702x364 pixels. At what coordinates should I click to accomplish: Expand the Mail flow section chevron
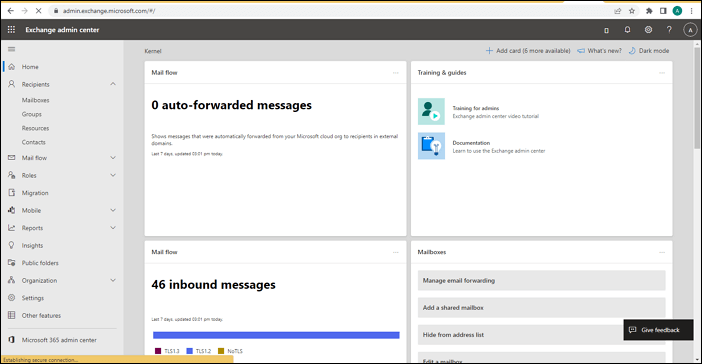pyautogui.click(x=113, y=158)
